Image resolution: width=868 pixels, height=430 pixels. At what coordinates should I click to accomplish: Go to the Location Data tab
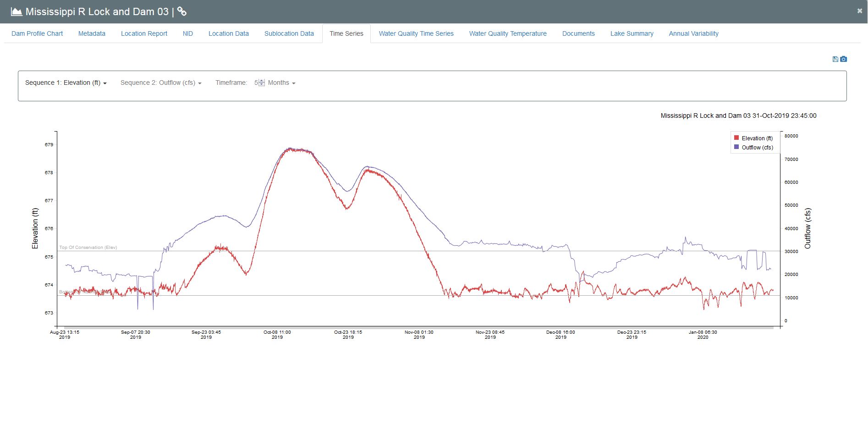coord(229,33)
